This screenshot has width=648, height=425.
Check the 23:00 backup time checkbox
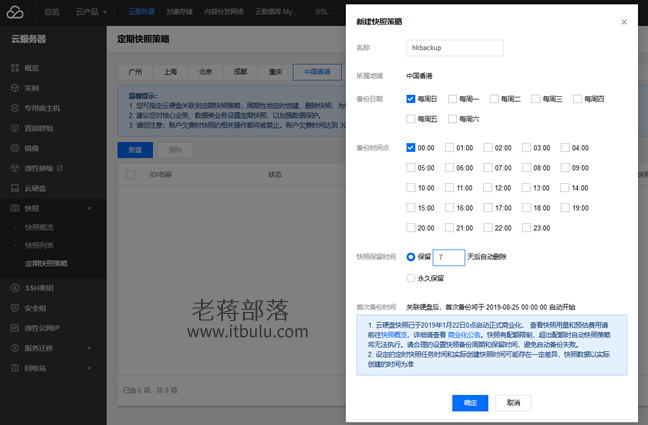pyautogui.click(x=526, y=228)
